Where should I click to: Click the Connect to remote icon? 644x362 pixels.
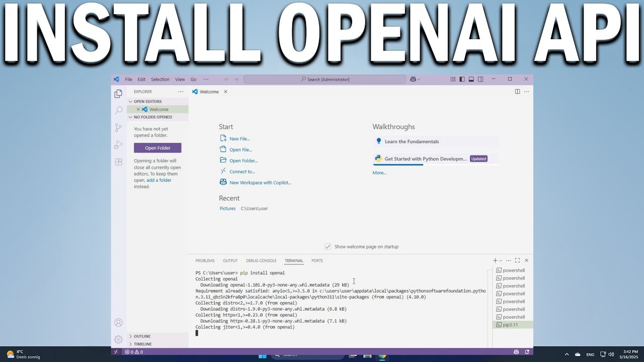click(223, 171)
